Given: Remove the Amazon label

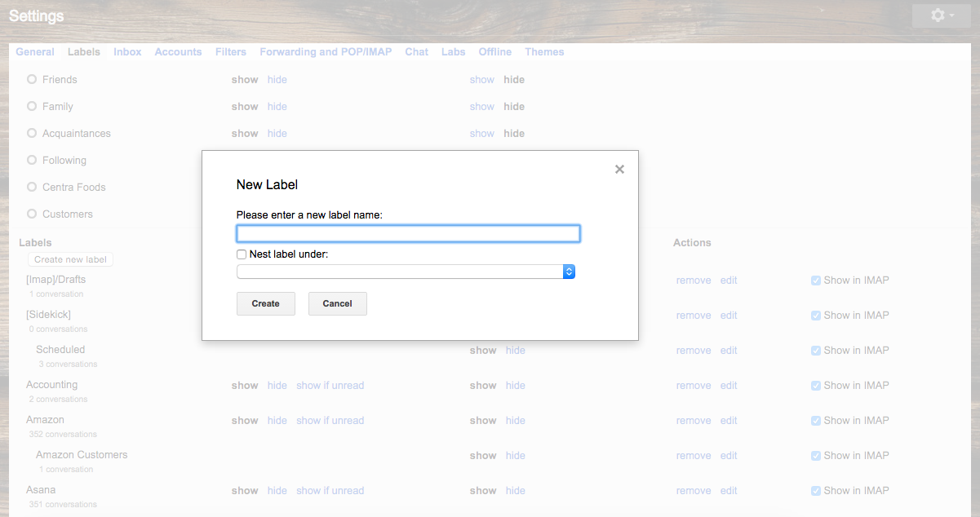Looking at the screenshot, I should (694, 420).
